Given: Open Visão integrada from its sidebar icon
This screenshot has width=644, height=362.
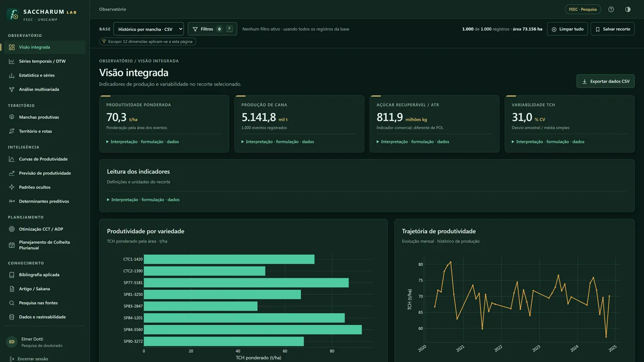Looking at the screenshot, I should tap(11, 47).
